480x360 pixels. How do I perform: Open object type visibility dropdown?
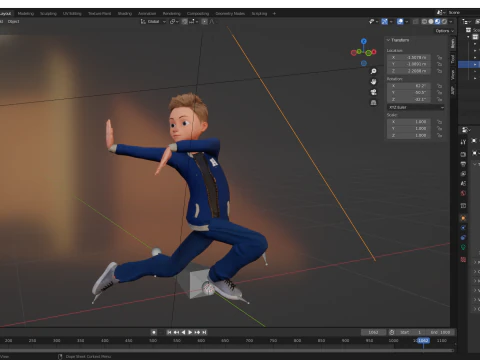point(375,22)
